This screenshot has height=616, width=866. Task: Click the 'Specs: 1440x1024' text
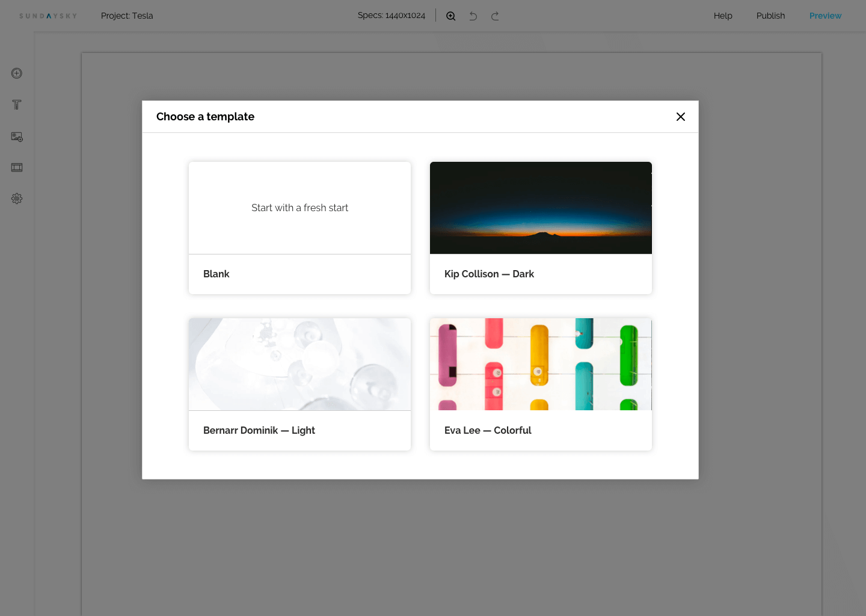[x=392, y=15]
